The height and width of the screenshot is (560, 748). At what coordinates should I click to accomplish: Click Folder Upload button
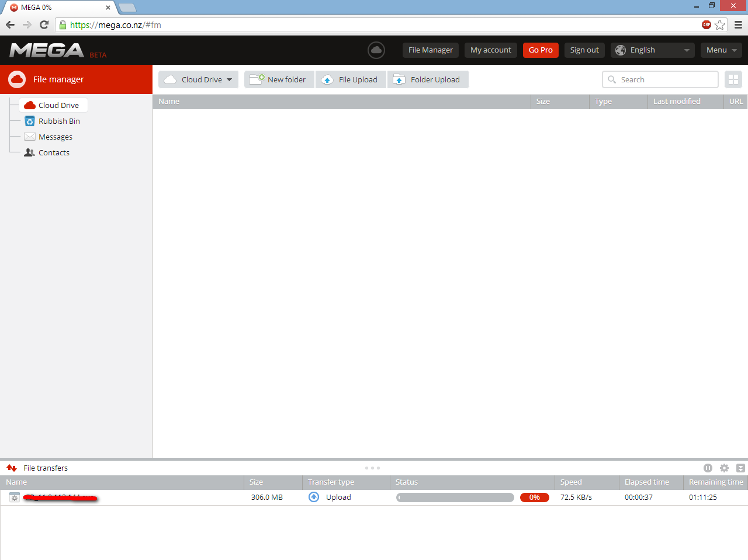(x=428, y=79)
